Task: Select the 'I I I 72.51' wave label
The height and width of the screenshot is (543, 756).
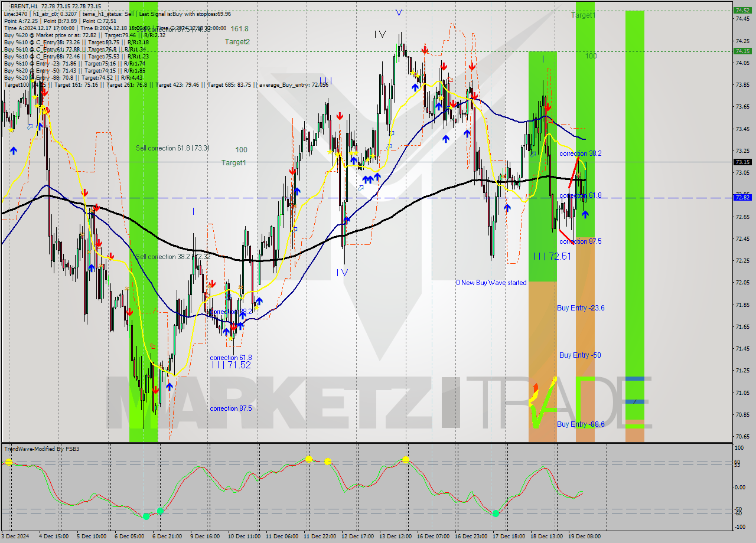Action: (x=552, y=256)
